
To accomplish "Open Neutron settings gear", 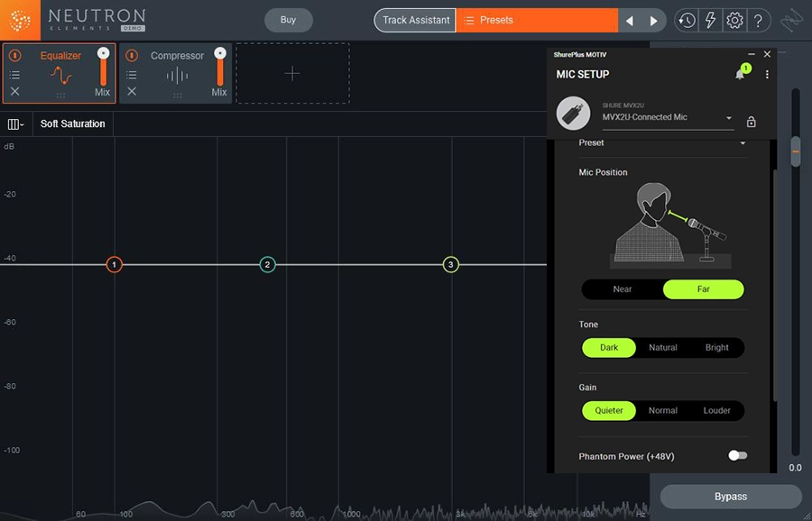I will [734, 21].
